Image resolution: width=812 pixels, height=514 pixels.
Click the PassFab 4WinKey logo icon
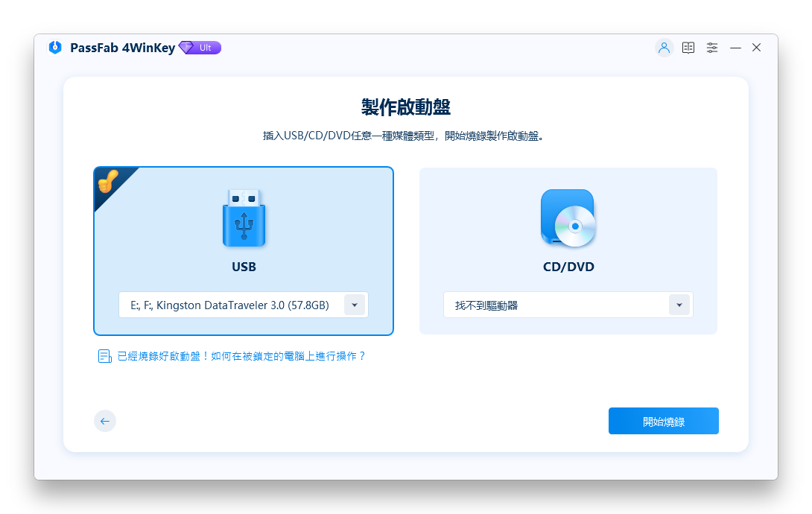pos(55,48)
